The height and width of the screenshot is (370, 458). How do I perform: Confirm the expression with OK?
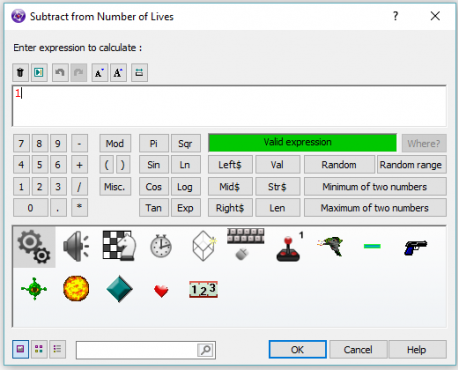pyautogui.click(x=297, y=349)
